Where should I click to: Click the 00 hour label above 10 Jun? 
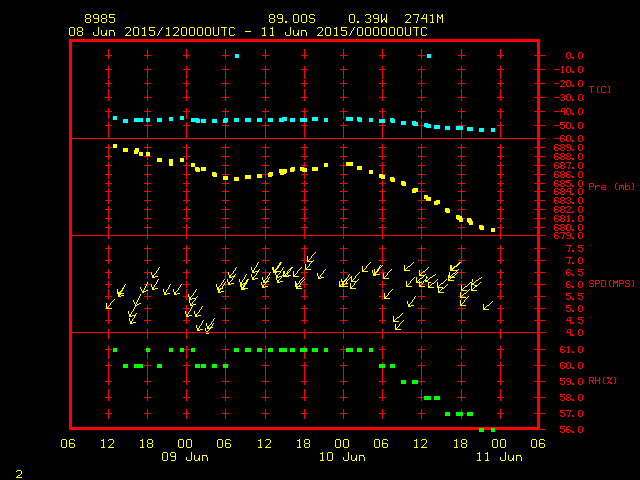point(342,444)
